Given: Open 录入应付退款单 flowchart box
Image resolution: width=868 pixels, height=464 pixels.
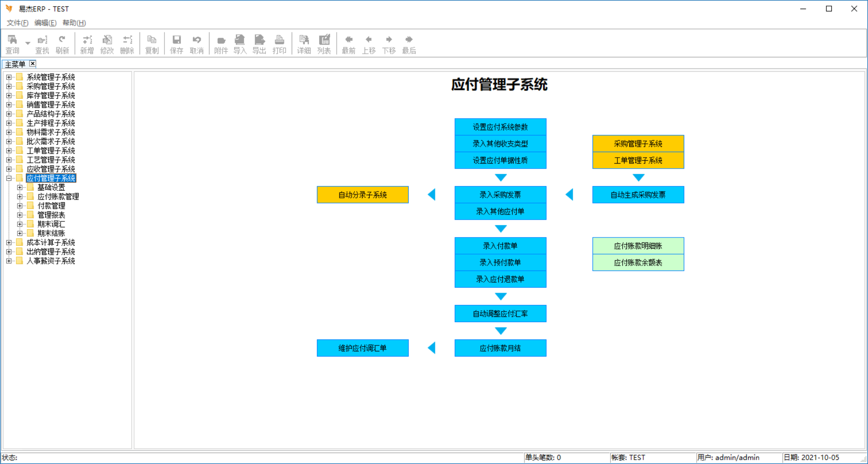Looking at the screenshot, I should click(x=501, y=279).
